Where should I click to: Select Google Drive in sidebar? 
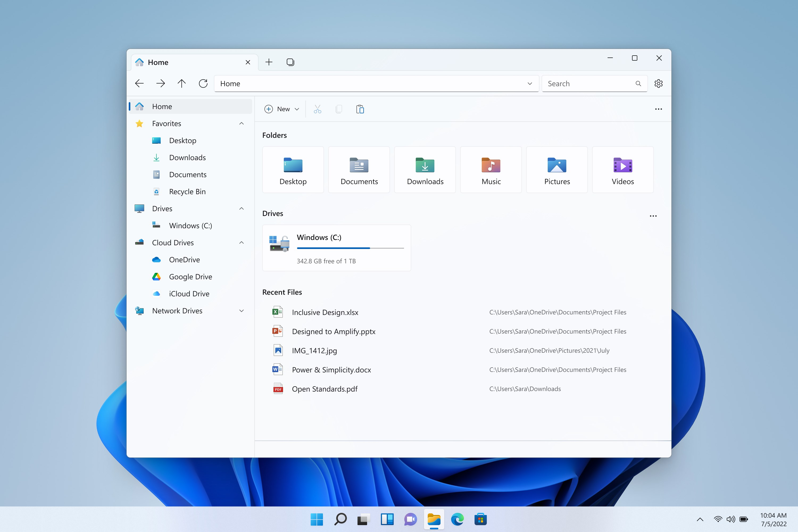(190, 277)
